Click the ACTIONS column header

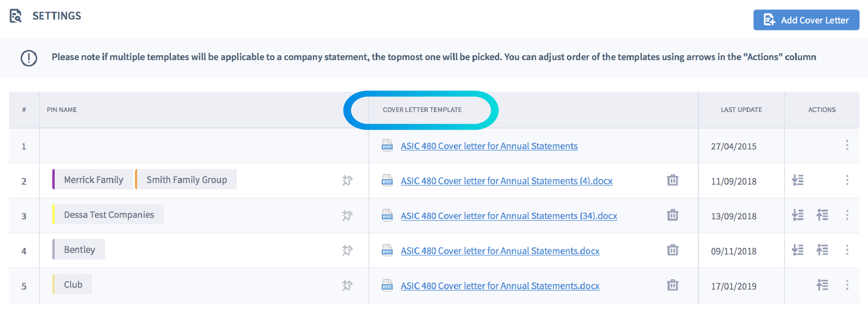(822, 110)
